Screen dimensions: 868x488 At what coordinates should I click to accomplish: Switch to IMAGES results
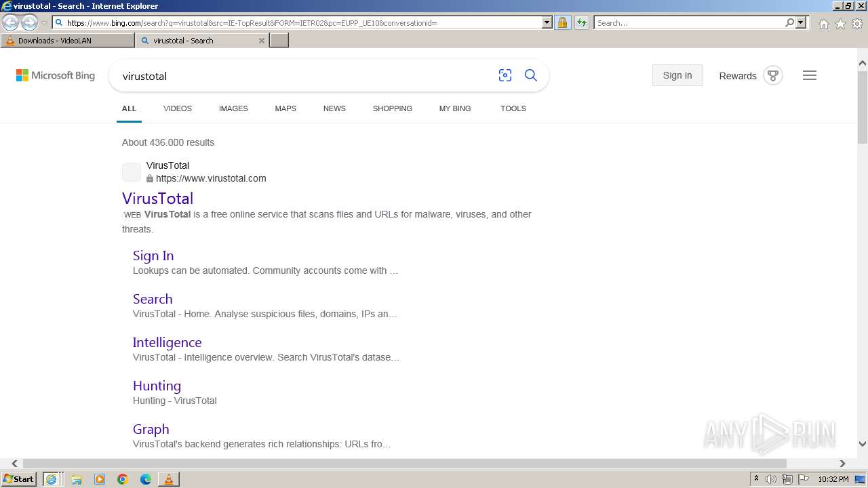coord(233,108)
